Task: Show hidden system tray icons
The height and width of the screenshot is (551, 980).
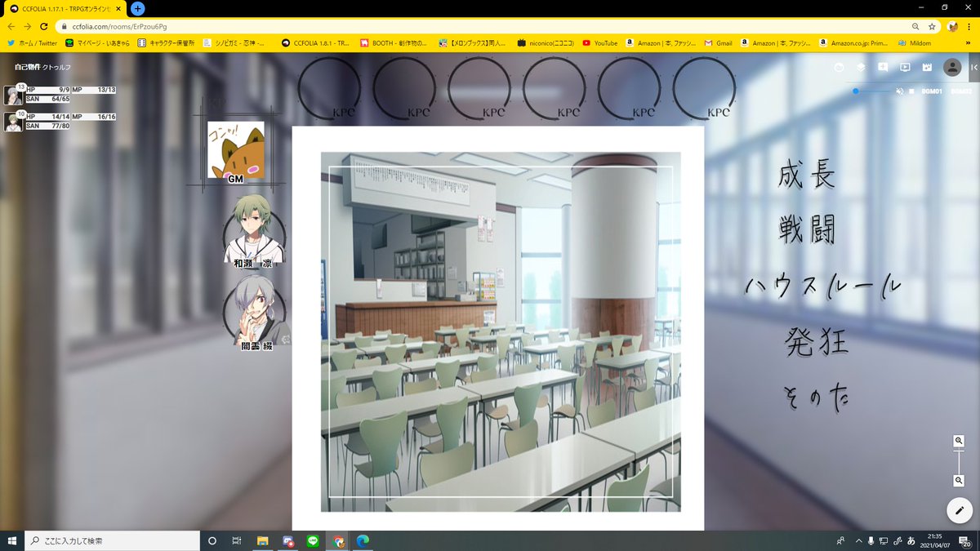Action: click(857, 540)
